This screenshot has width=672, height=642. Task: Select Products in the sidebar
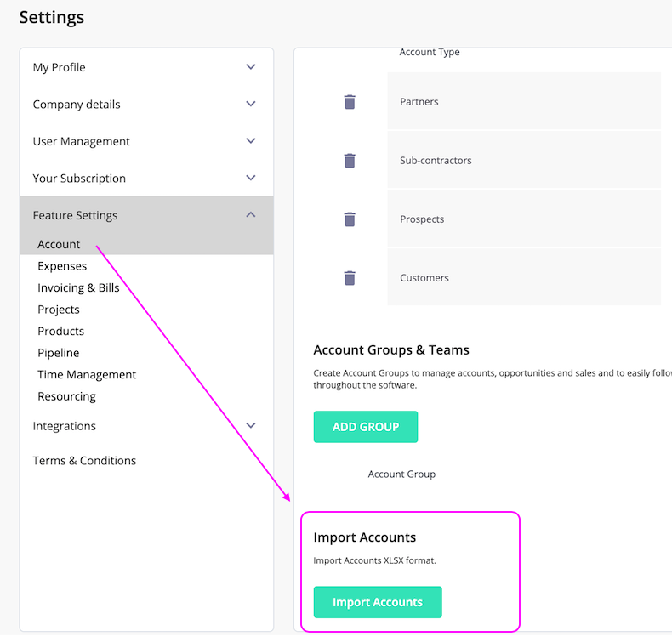pos(61,331)
